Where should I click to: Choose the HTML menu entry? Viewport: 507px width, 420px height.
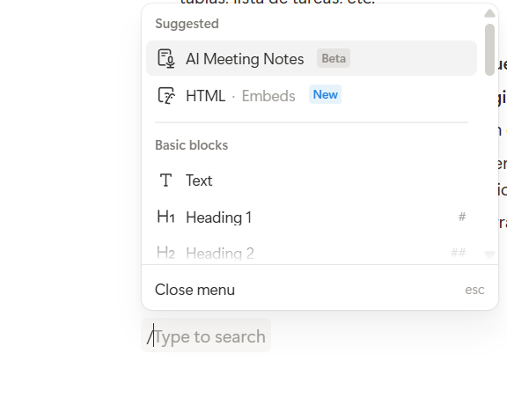(312, 96)
